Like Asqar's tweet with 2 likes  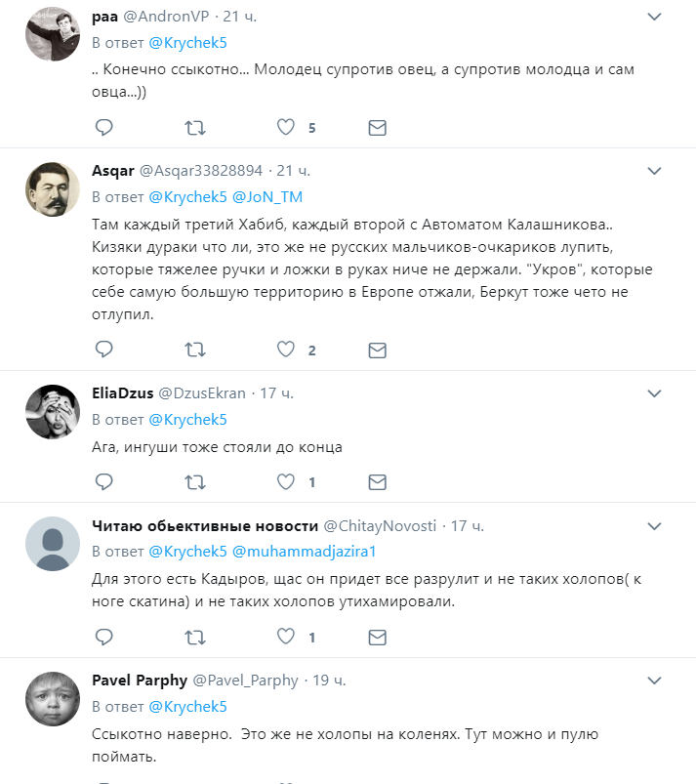(x=286, y=349)
